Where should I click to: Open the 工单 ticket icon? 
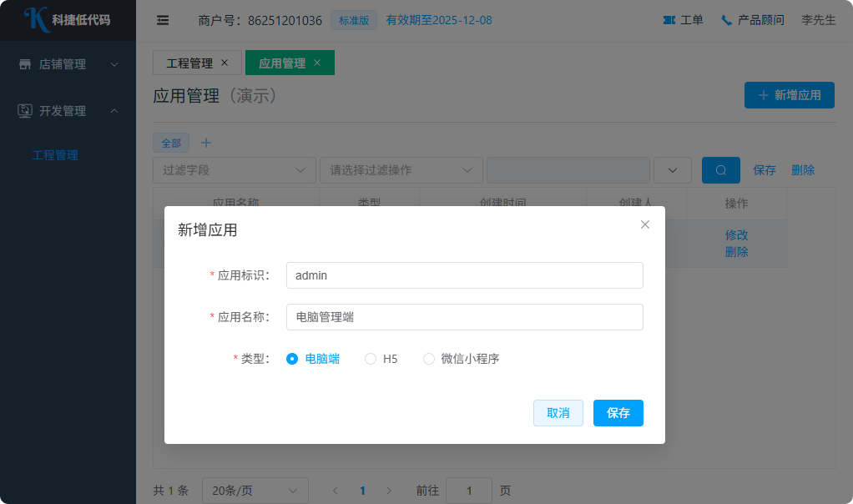tap(669, 20)
